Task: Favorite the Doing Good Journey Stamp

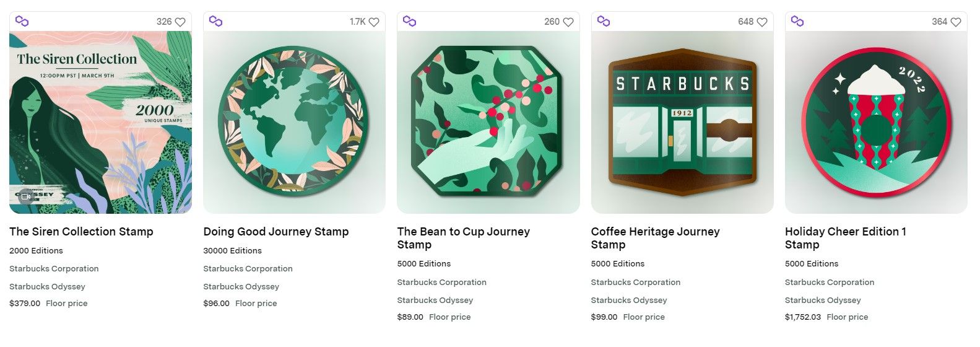Action: [374, 22]
